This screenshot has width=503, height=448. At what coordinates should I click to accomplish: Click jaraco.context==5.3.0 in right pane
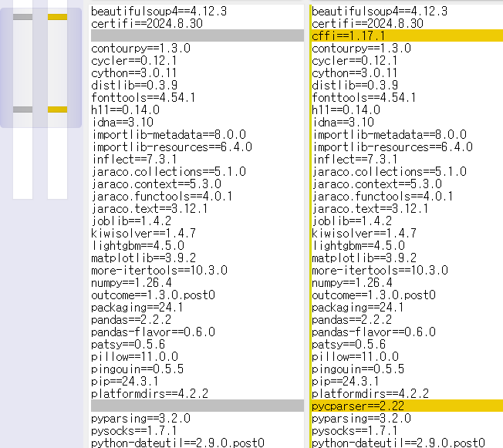[x=377, y=184]
